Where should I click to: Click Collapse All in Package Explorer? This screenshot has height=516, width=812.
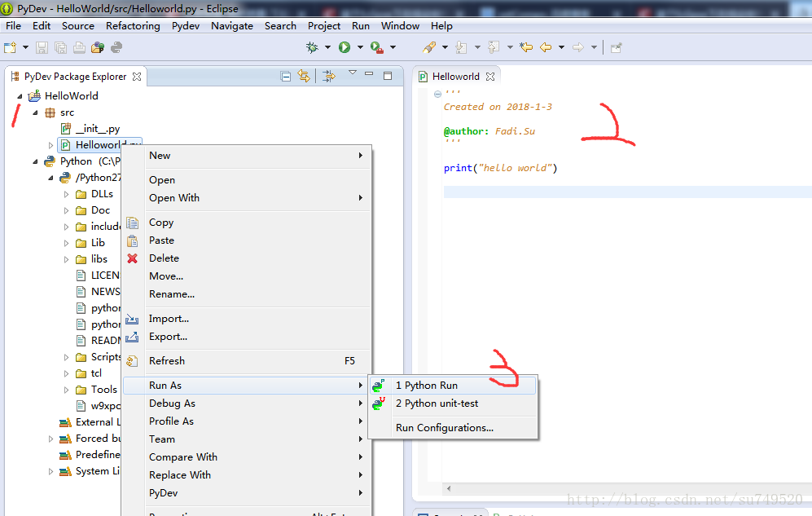[x=285, y=76]
